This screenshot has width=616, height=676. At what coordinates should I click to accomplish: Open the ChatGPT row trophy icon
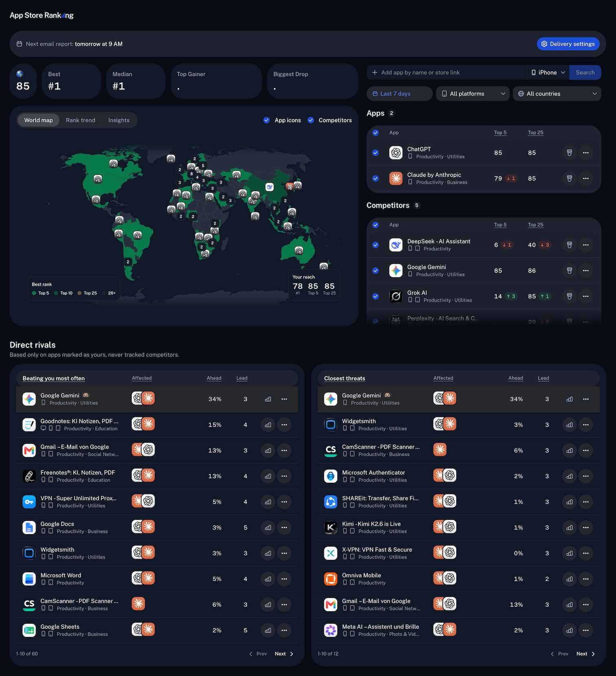pyautogui.click(x=570, y=153)
